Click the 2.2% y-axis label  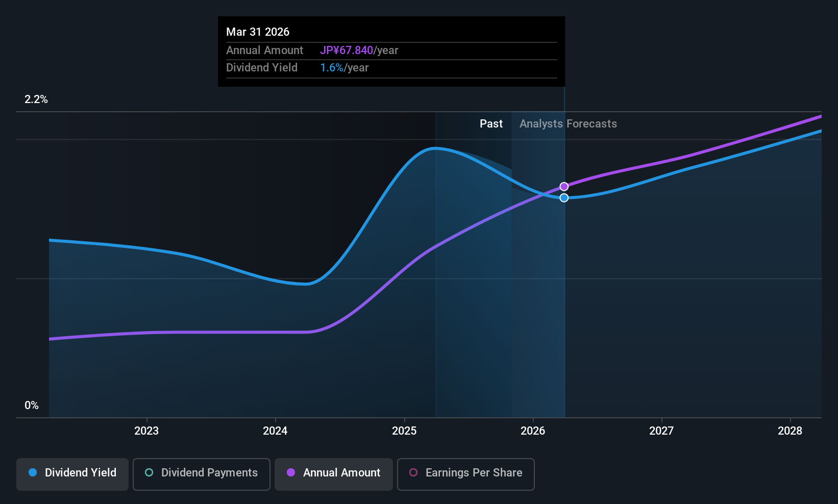click(36, 99)
